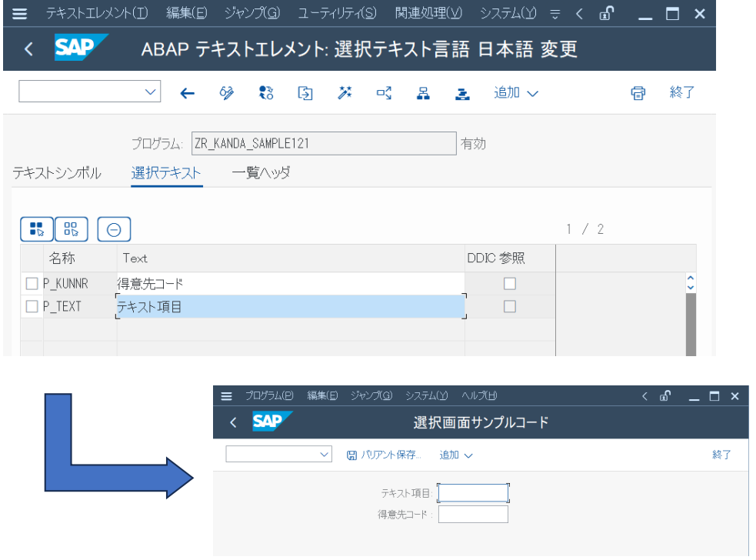The height and width of the screenshot is (560, 756).
Task: Click the SAP back chevron in text element header
Action: pos(29,48)
